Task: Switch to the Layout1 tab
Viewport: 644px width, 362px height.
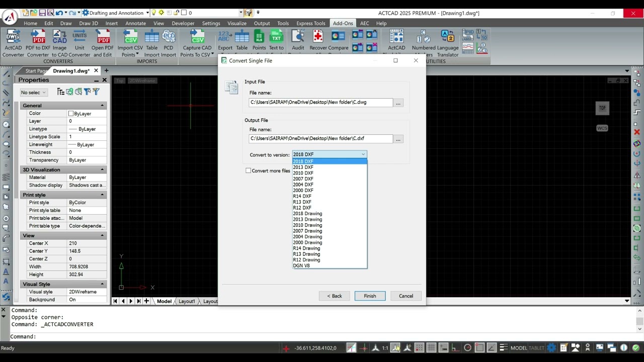Action: pyautogui.click(x=187, y=301)
